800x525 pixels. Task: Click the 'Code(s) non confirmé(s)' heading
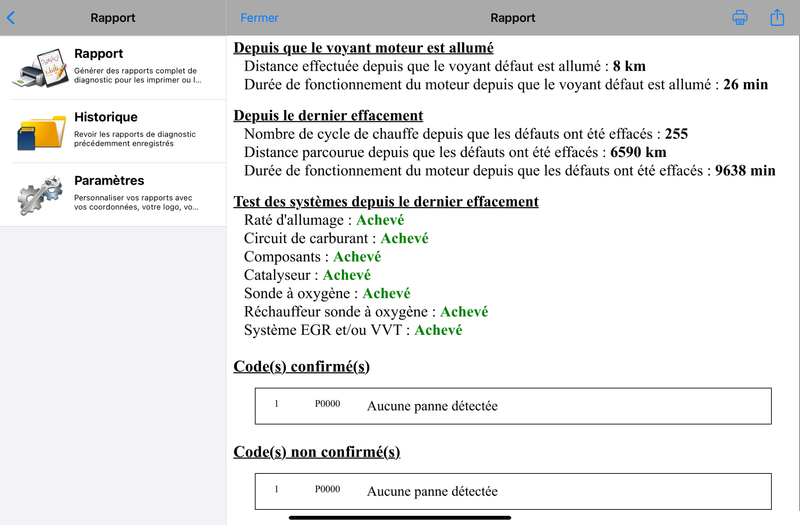pos(317,452)
